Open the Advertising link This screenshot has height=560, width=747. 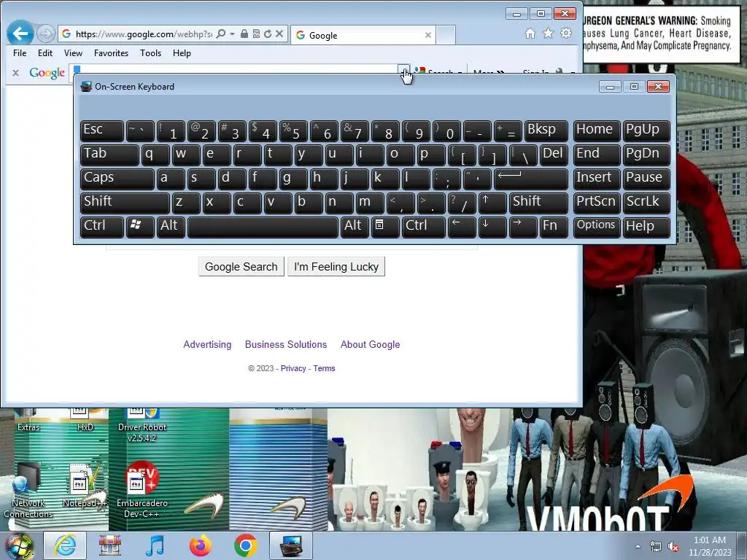pos(207,344)
